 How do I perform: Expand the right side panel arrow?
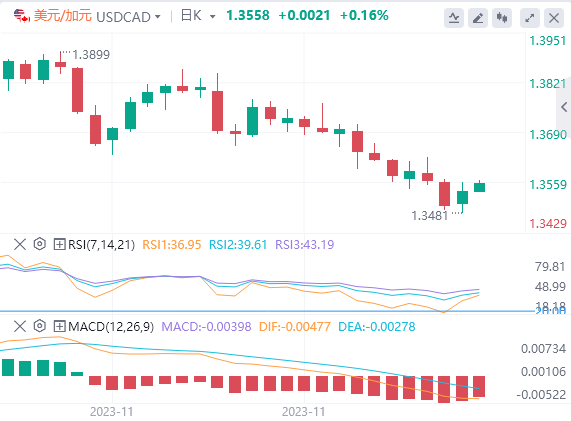coord(564,107)
